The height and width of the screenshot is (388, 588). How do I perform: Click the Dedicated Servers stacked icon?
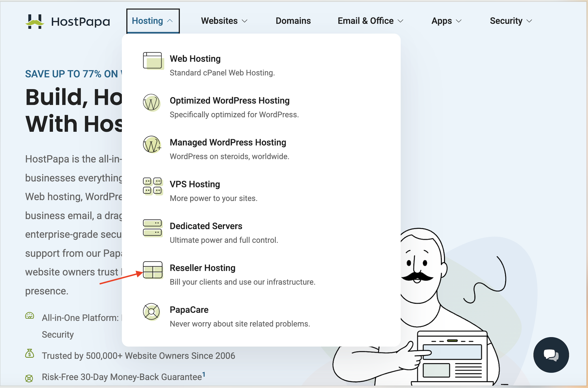(153, 228)
